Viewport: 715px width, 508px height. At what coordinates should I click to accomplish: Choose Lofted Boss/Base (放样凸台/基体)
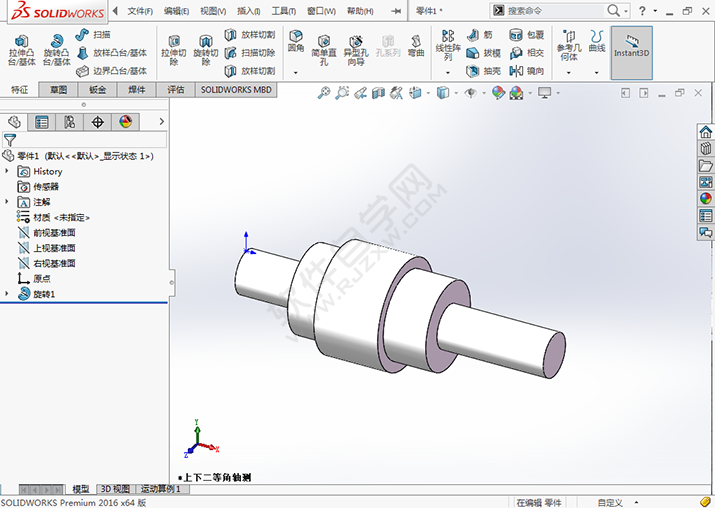(x=112, y=53)
